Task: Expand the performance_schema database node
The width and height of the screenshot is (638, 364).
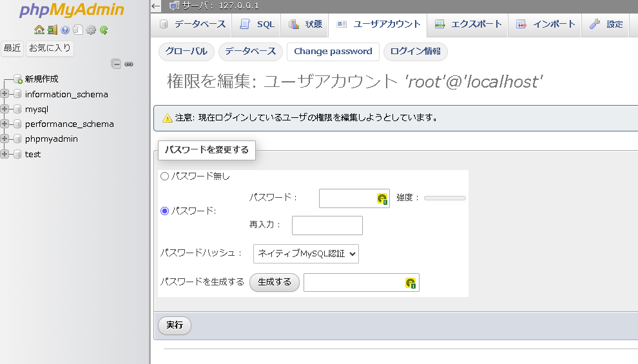Action: 5,124
